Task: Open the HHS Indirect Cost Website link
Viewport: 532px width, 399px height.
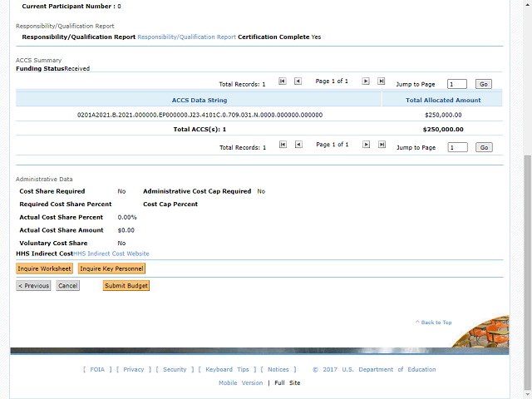Action: 111,254
